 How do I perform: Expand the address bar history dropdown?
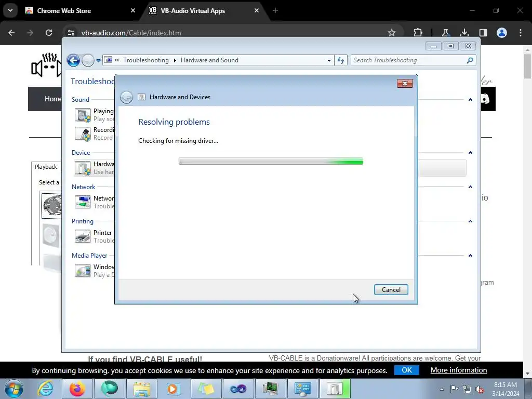(x=329, y=60)
